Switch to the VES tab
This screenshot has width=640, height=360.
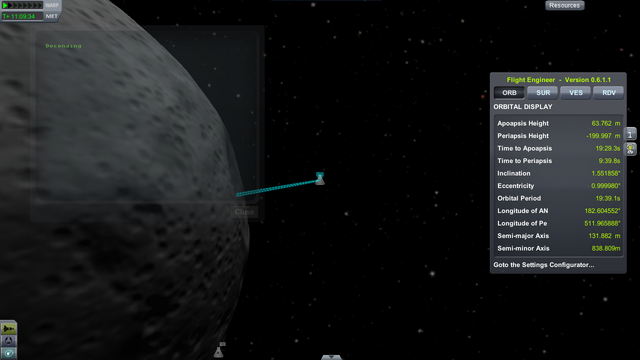point(576,93)
